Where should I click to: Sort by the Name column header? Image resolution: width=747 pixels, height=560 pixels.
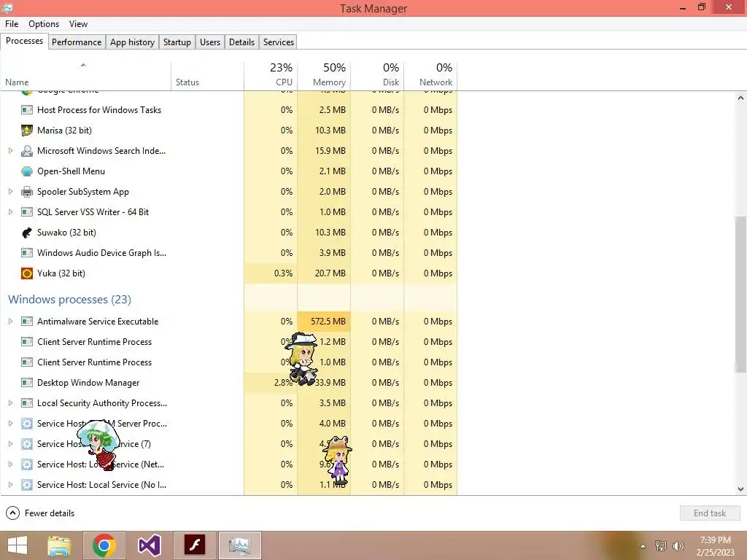click(x=86, y=75)
